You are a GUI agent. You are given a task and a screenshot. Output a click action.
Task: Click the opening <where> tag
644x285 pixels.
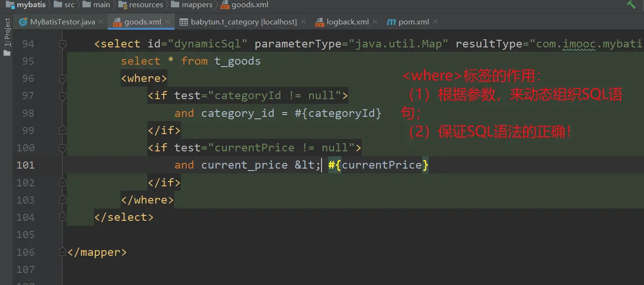pos(144,79)
